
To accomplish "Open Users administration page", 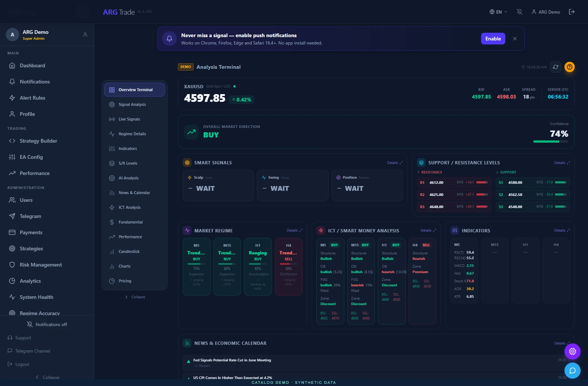I will click(47, 200).
